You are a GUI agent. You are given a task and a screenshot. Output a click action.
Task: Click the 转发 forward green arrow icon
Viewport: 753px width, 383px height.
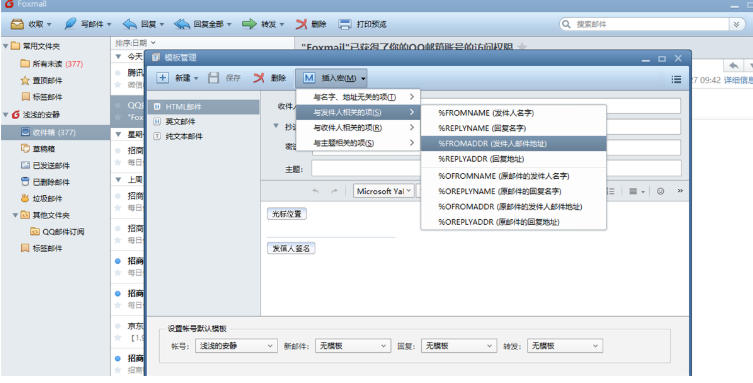[x=249, y=24]
